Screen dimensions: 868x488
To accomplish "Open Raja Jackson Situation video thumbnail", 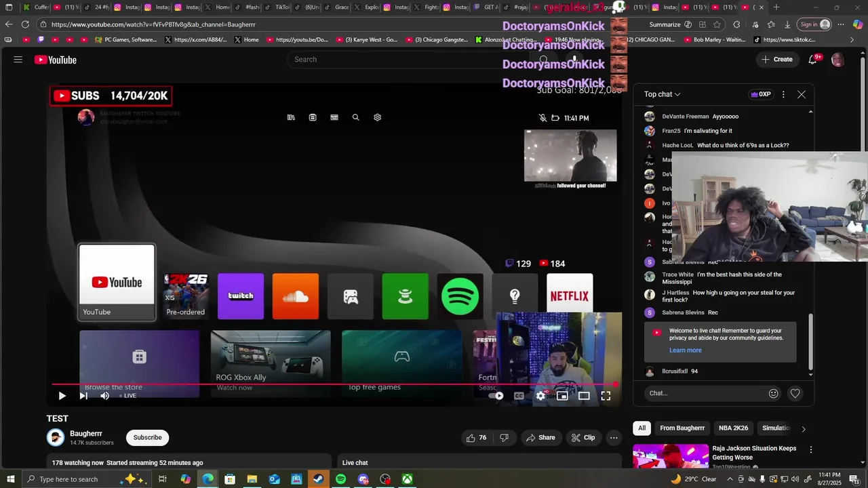I will tap(671, 456).
